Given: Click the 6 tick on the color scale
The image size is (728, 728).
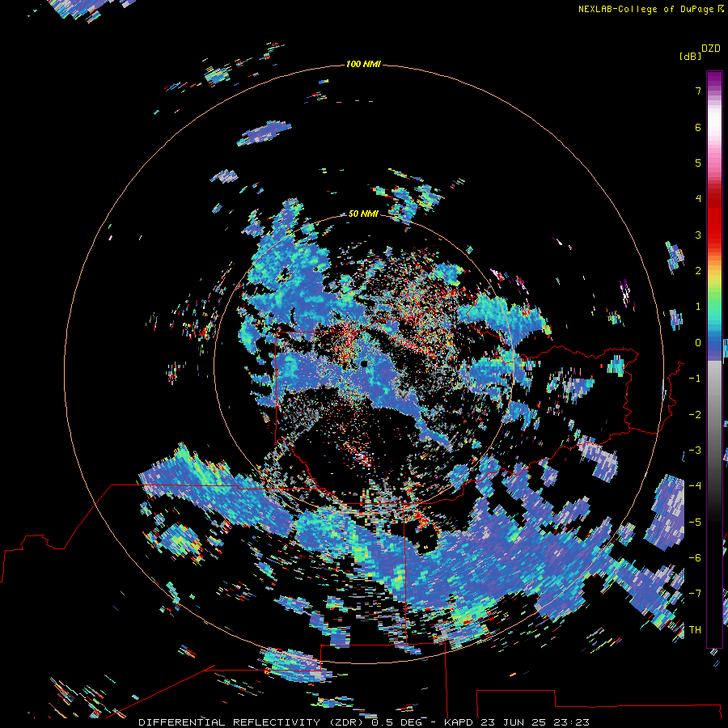Looking at the screenshot, I should point(698,127).
